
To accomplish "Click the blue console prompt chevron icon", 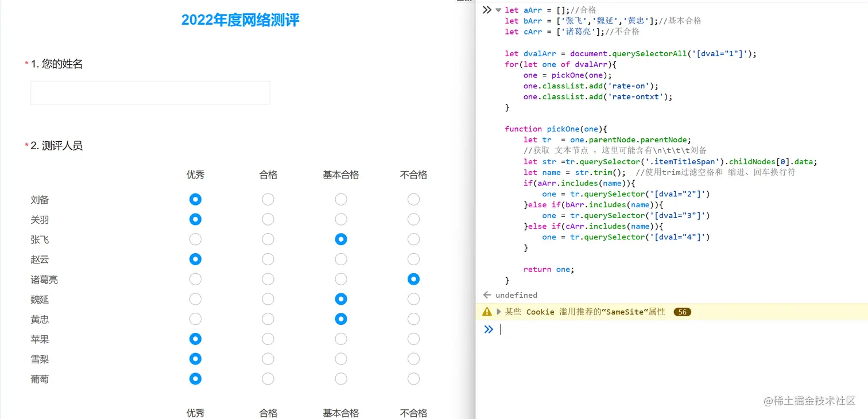I will tap(488, 329).
